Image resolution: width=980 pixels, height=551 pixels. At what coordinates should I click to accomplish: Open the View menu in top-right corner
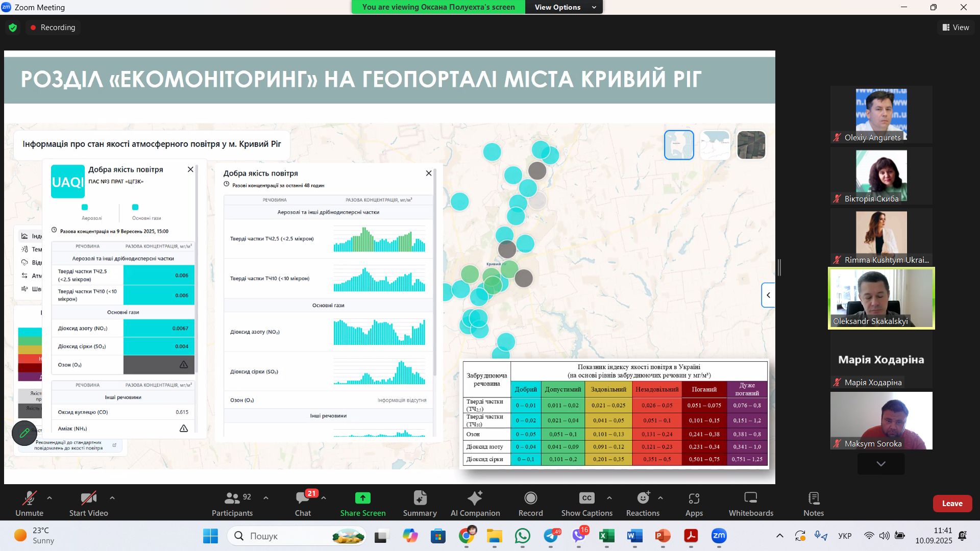tap(955, 27)
